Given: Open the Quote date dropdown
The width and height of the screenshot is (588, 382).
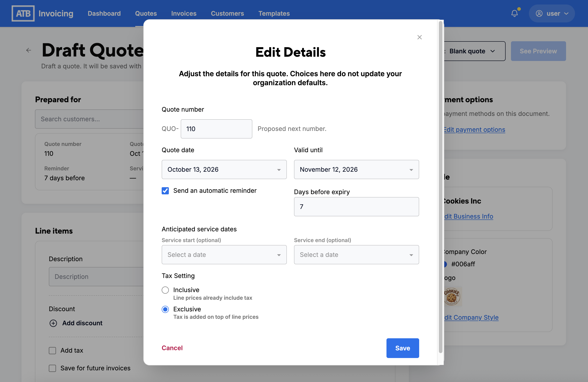Looking at the screenshot, I should [x=224, y=169].
